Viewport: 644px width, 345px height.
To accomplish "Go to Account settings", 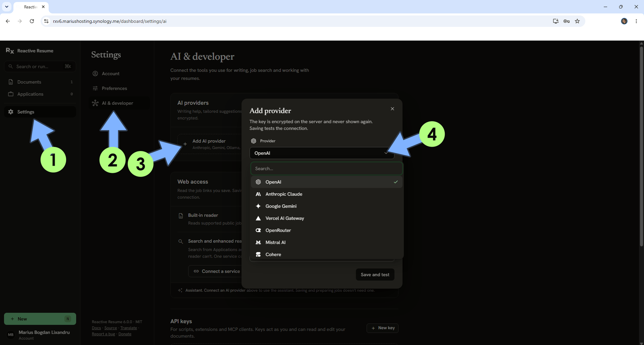I will pyautogui.click(x=120, y=73).
